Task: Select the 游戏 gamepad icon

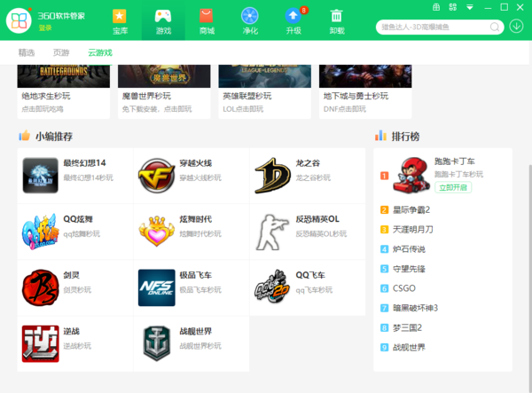Action: (163, 16)
